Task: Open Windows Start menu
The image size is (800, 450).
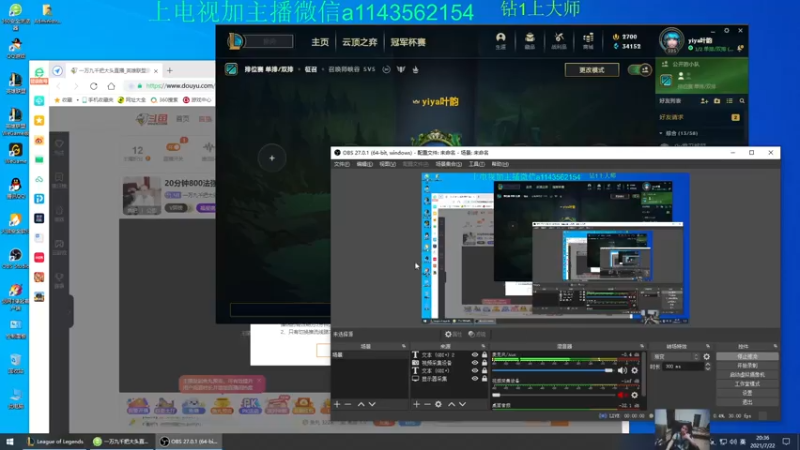Action: point(9,442)
